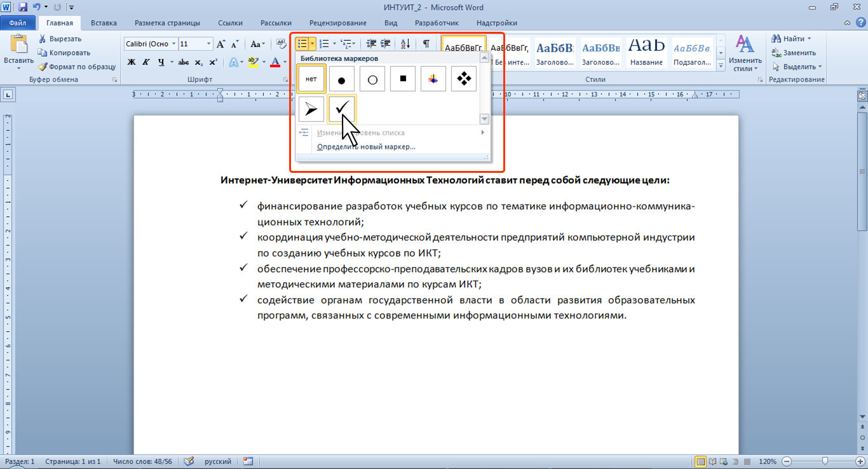Viewport: 868px width, 469px height.
Task: Click Format Painter (Формат по образцу)
Action: (77, 67)
